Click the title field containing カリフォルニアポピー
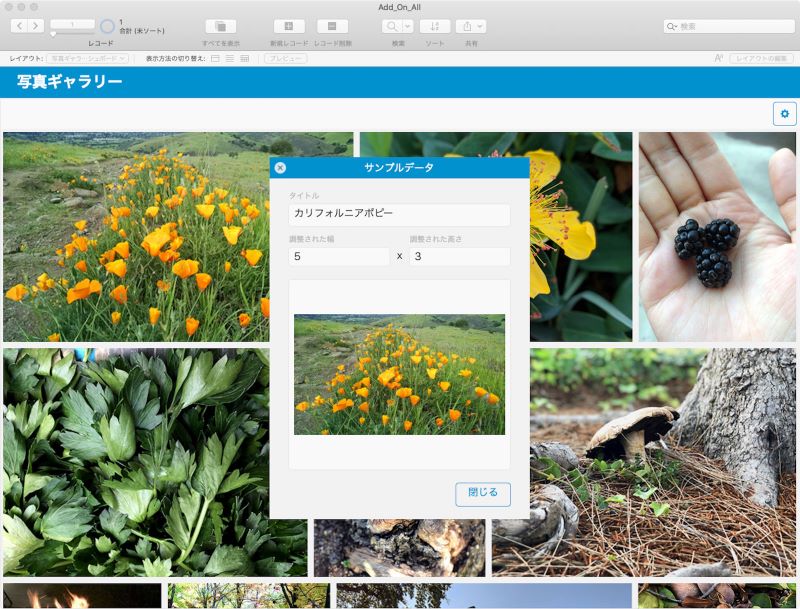The width and height of the screenshot is (800, 609). click(x=399, y=214)
